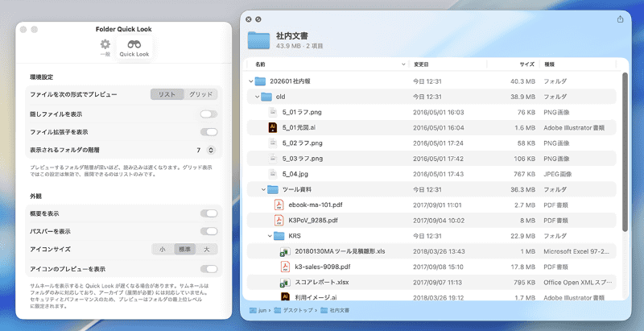Click PDF icon of ebook-ma-101.pdf
The width and height of the screenshot is (644, 331).
(x=279, y=205)
